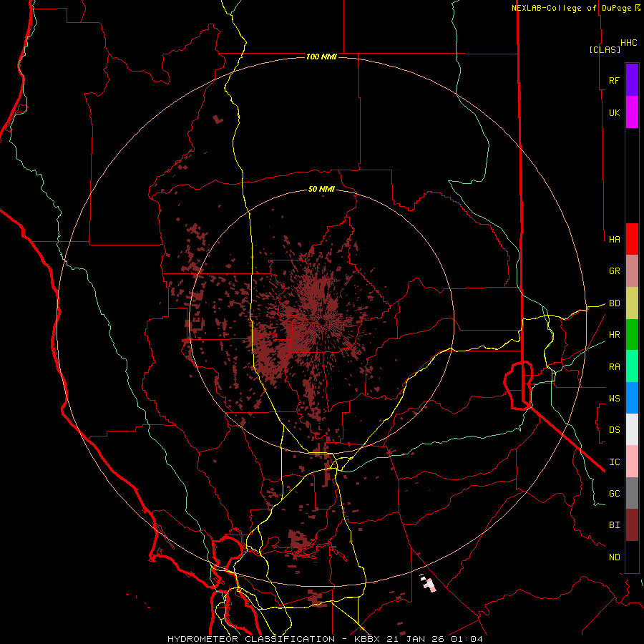
Task: Click the HYDROMETEOR CLASSIFICATION title text
Action: [x=251, y=639]
